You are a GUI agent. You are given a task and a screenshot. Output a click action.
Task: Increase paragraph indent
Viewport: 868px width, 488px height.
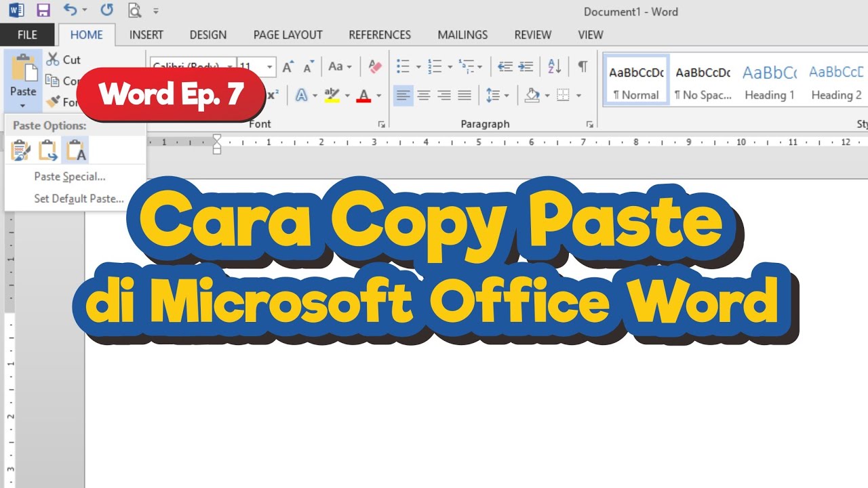526,66
